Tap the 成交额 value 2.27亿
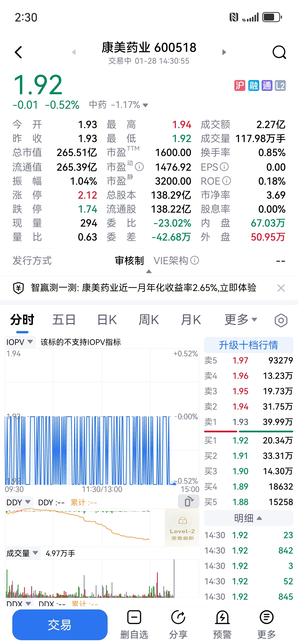This screenshot has height=644, width=298. pyautogui.click(x=271, y=124)
